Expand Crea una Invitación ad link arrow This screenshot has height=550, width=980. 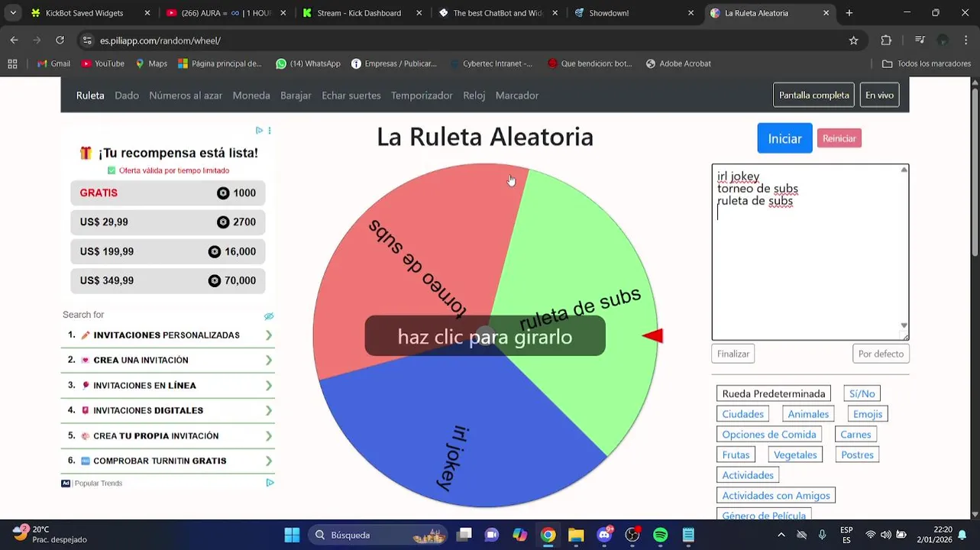[269, 361]
